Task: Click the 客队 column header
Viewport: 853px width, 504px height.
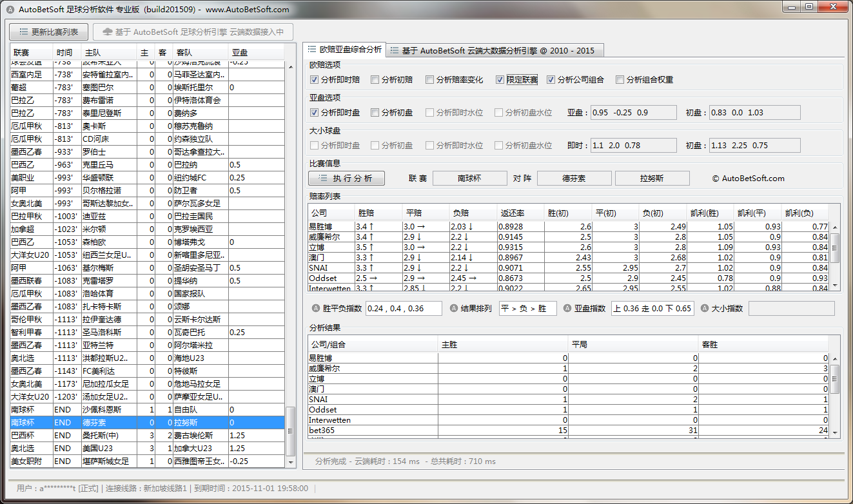Action: (x=201, y=53)
